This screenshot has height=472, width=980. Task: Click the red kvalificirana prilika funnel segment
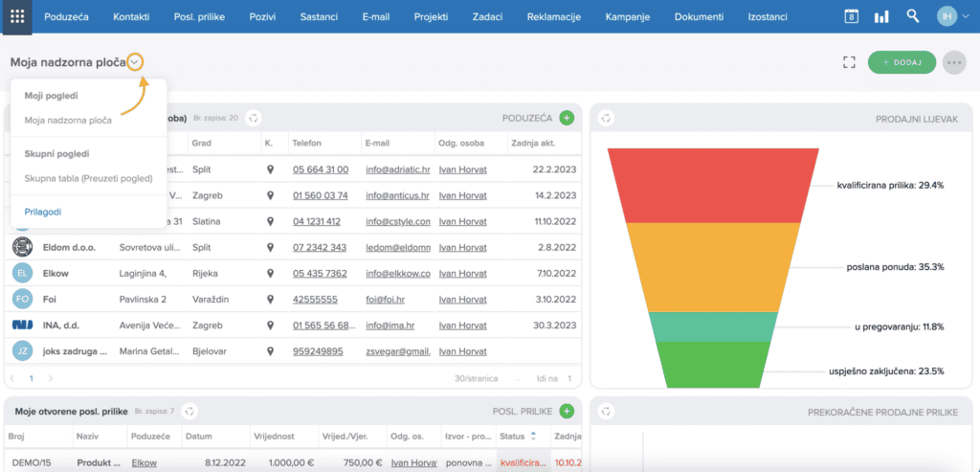(x=712, y=186)
